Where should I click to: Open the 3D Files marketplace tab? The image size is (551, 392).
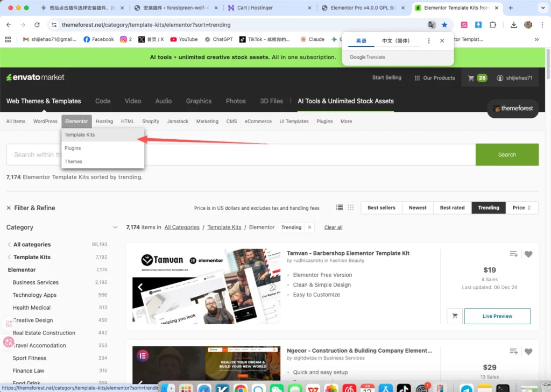click(271, 101)
